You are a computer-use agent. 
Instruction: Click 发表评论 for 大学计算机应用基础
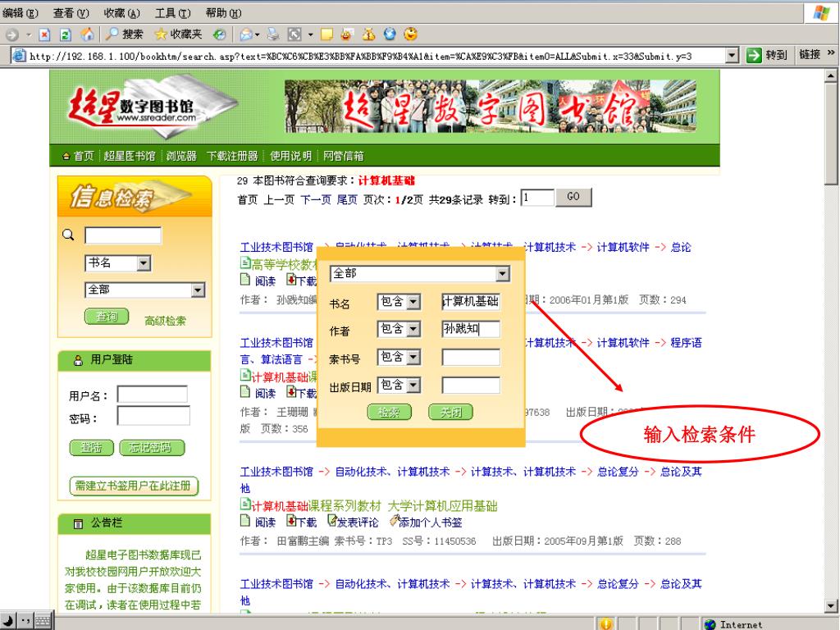point(354,521)
